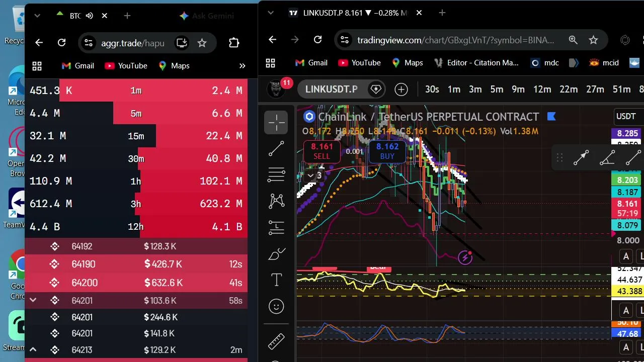Open the XABCD pattern tools
644x362 pixels.
click(x=276, y=201)
